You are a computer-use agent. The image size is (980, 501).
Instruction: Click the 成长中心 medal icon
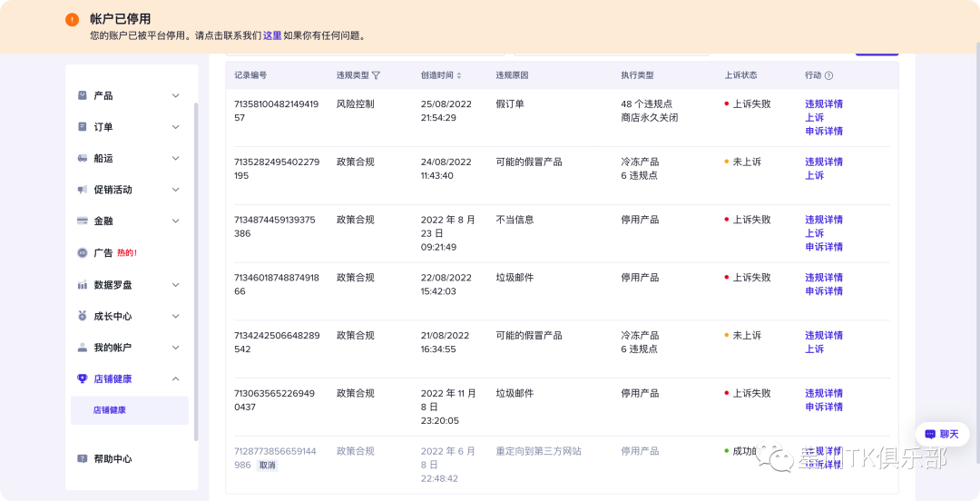[82, 316]
